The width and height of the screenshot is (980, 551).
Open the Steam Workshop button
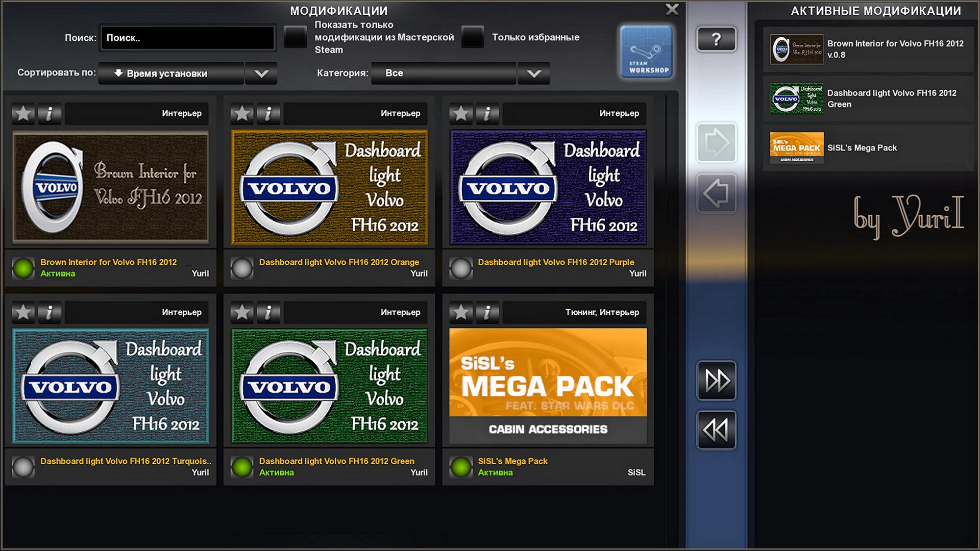[x=646, y=52]
